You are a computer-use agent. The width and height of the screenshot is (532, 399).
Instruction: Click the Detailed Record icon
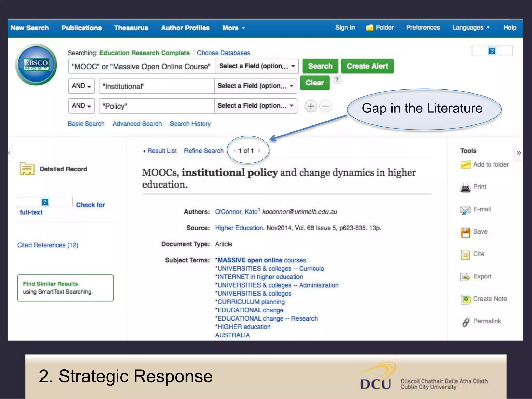pyautogui.click(x=27, y=169)
